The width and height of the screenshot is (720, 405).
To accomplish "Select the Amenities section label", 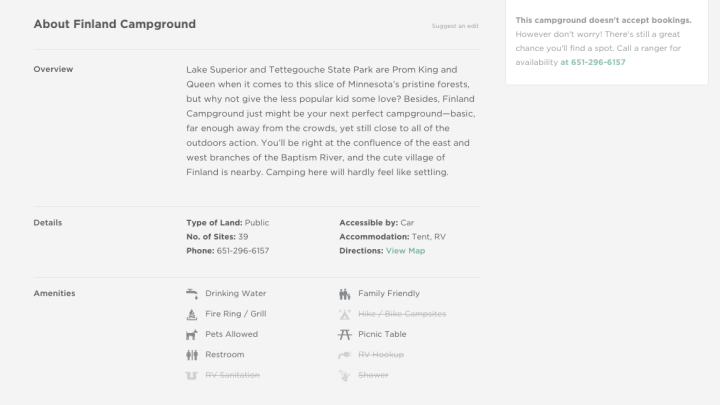I will (x=54, y=293).
